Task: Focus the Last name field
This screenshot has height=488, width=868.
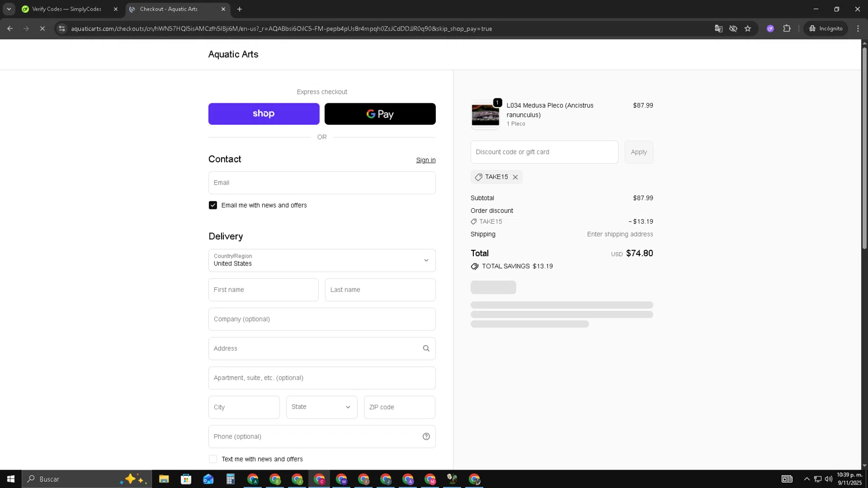Action: (x=380, y=290)
